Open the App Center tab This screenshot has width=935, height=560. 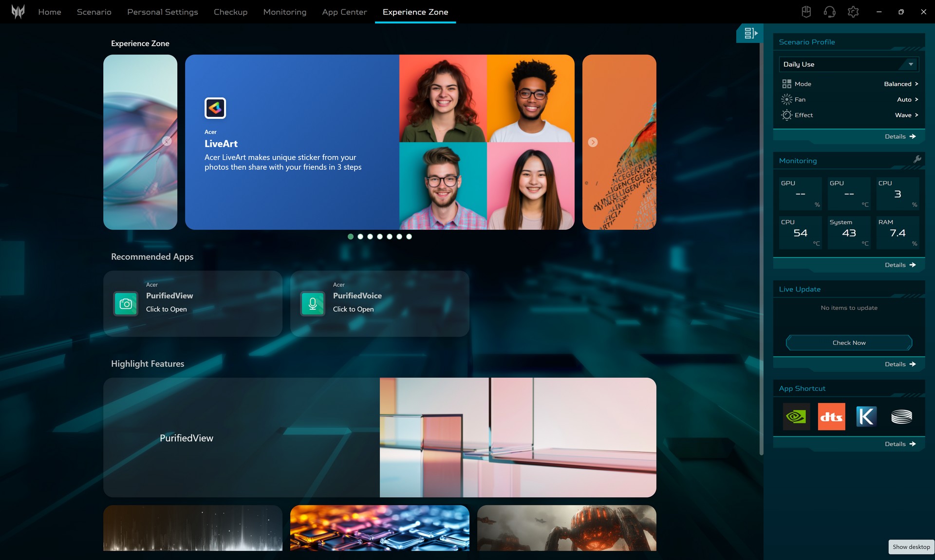coord(344,12)
